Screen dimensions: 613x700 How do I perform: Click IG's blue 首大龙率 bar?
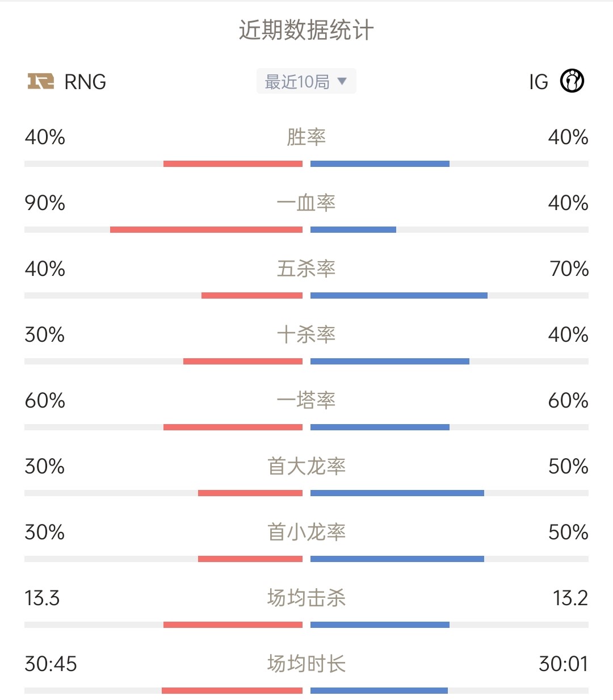tap(397, 493)
